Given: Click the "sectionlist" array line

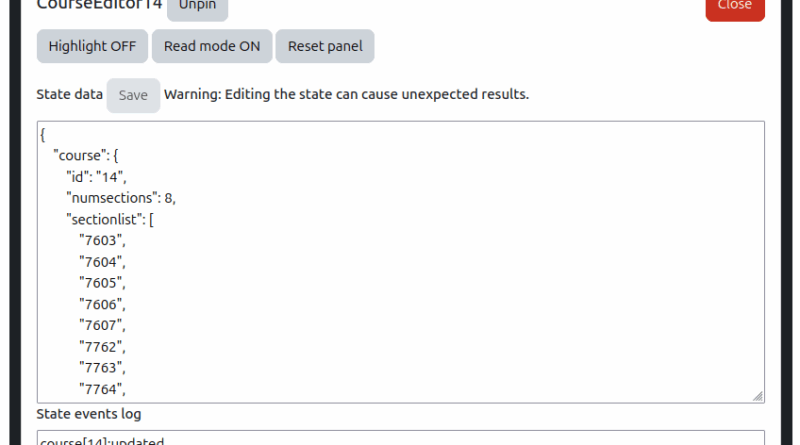Looking at the screenshot, I should pyautogui.click(x=109, y=219).
